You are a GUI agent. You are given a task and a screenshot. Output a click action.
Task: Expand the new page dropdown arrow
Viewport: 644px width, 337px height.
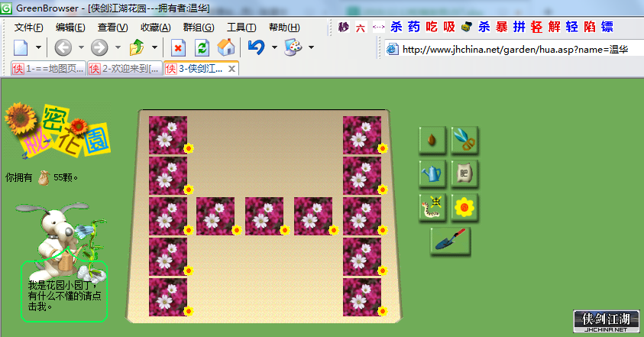(x=38, y=47)
